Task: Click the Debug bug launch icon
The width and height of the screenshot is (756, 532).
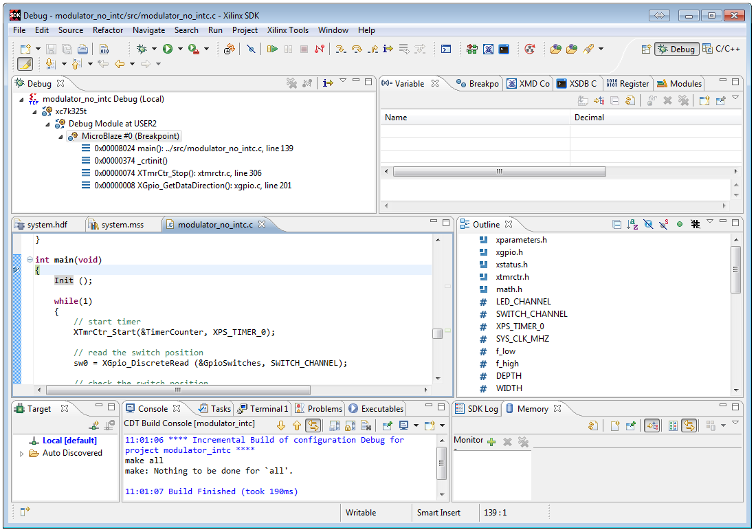Action: pos(142,49)
